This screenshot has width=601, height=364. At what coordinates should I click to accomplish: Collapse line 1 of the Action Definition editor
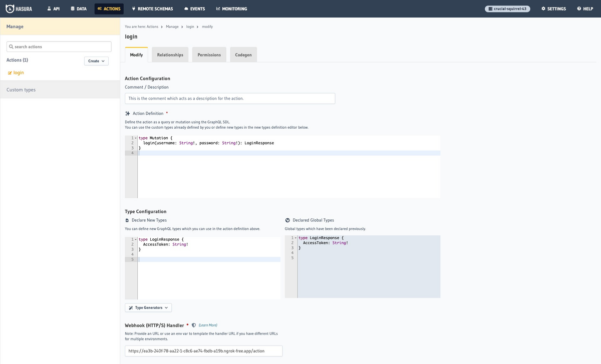[136, 138]
